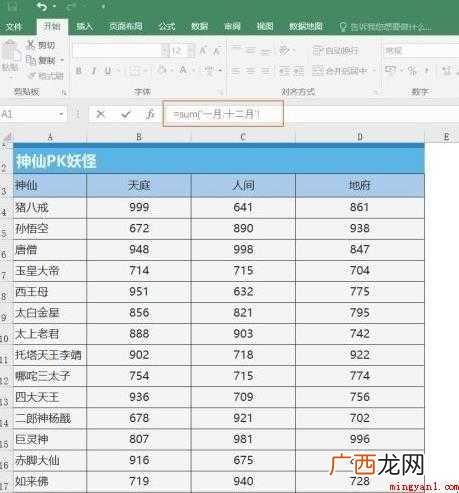Switch to the 数据 (Data) tab

(x=199, y=26)
